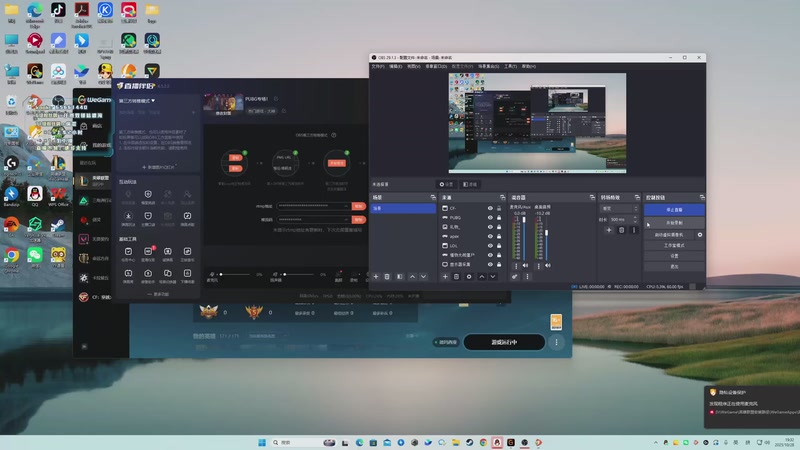Move source down in OBS Sources panel

coord(493,277)
